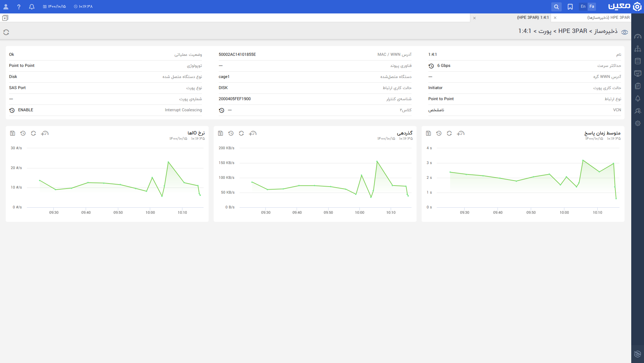The height and width of the screenshot is (363, 644).
Task: Show history for the کلاس۲ value
Action: [221, 110]
